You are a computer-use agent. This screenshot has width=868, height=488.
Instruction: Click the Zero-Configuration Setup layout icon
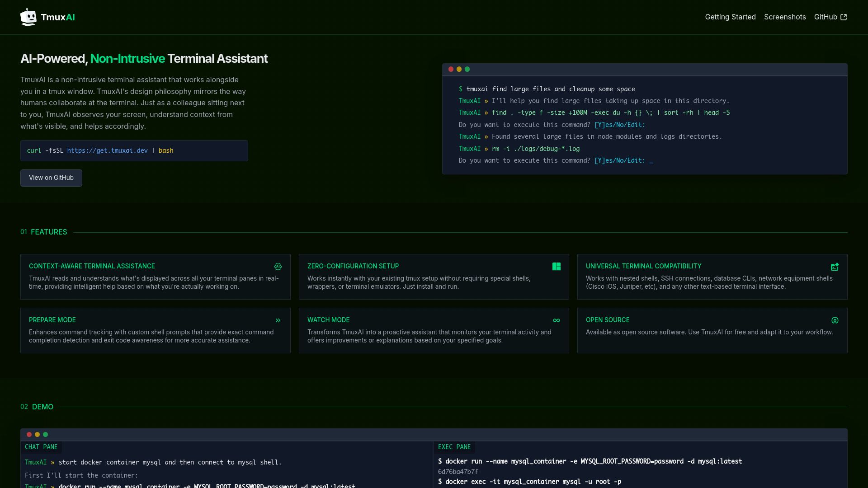pos(557,267)
